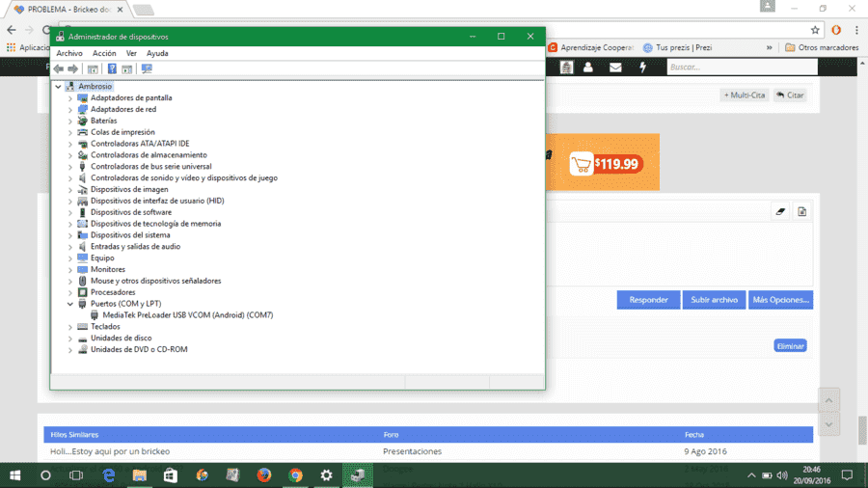Expand Controladoras ATA/ATAPI IDE node
The image size is (868, 488).
pyautogui.click(x=70, y=144)
